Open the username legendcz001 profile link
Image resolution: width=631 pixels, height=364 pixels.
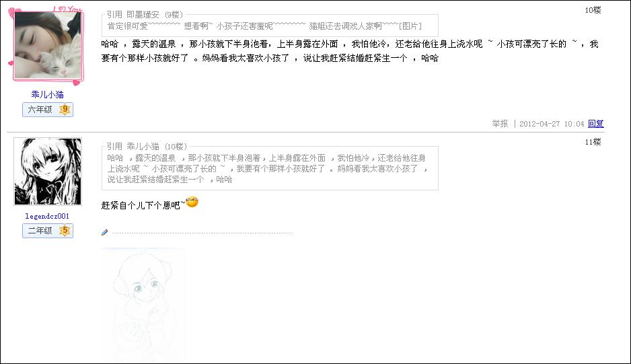tap(47, 216)
